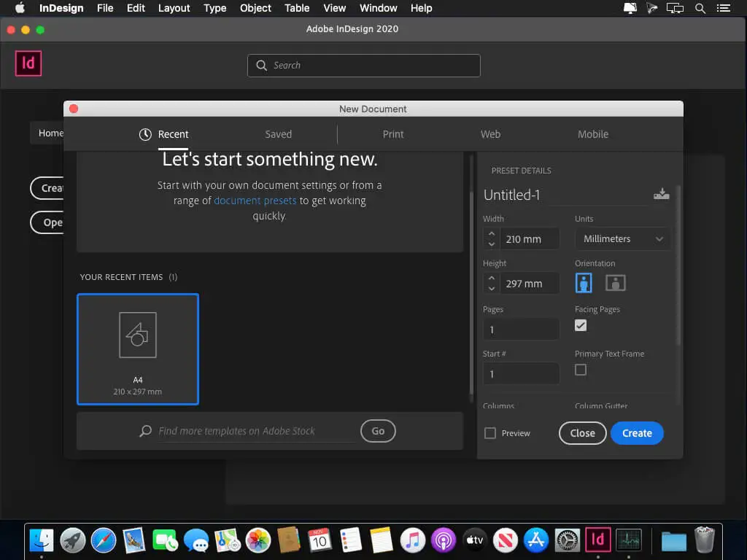Click the Save Document Preset icon
This screenshot has width=747, height=560.
(661, 194)
